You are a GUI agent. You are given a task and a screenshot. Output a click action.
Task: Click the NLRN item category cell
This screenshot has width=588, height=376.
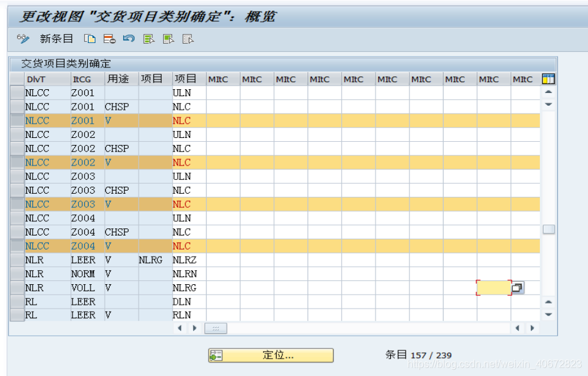[189, 274]
